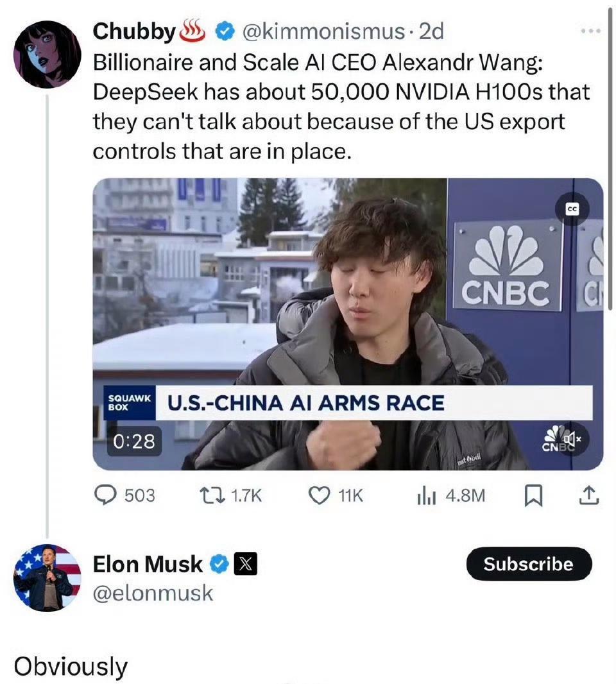Toggle closed captions CC on video
The image size is (616, 684).
coord(572,209)
